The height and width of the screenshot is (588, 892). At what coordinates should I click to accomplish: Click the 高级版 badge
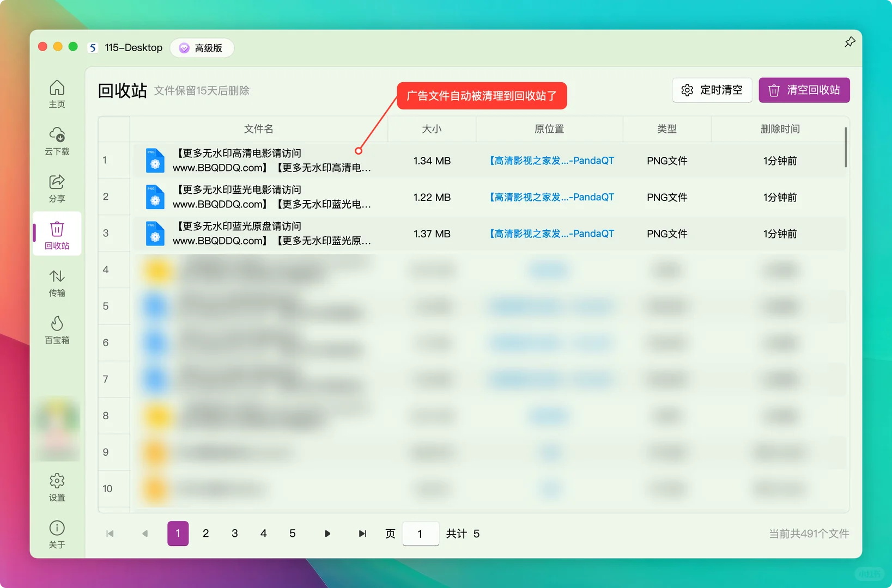[202, 47]
